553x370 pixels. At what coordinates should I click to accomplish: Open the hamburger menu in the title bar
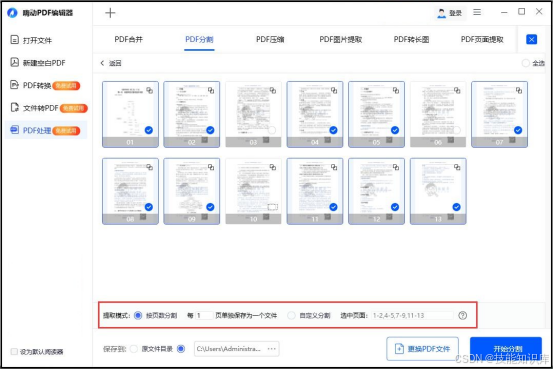click(x=477, y=12)
